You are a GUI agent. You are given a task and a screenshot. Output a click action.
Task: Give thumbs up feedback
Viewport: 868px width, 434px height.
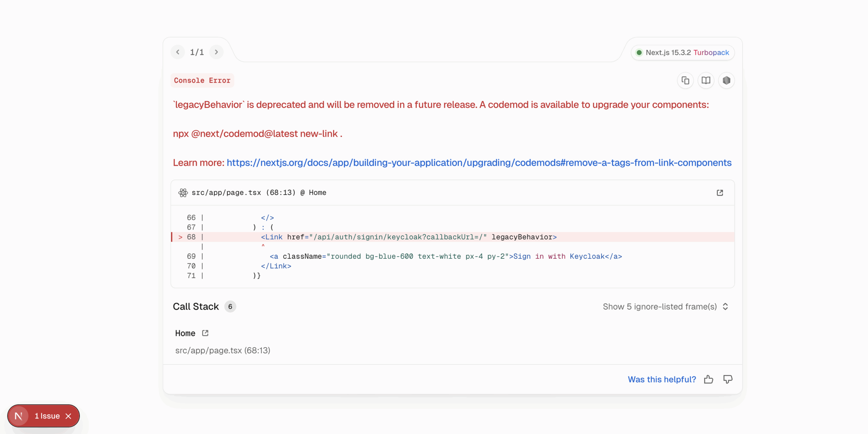pyautogui.click(x=709, y=379)
